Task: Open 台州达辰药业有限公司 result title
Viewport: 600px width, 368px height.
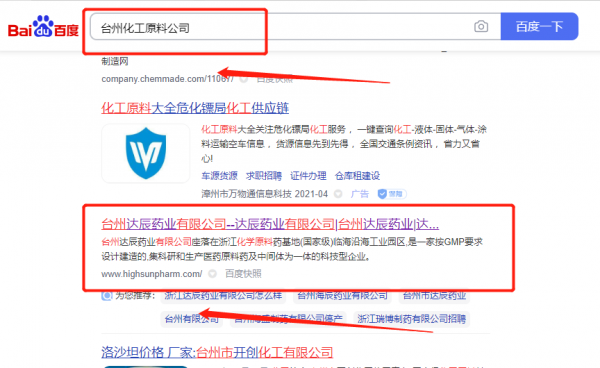Action: (270, 224)
